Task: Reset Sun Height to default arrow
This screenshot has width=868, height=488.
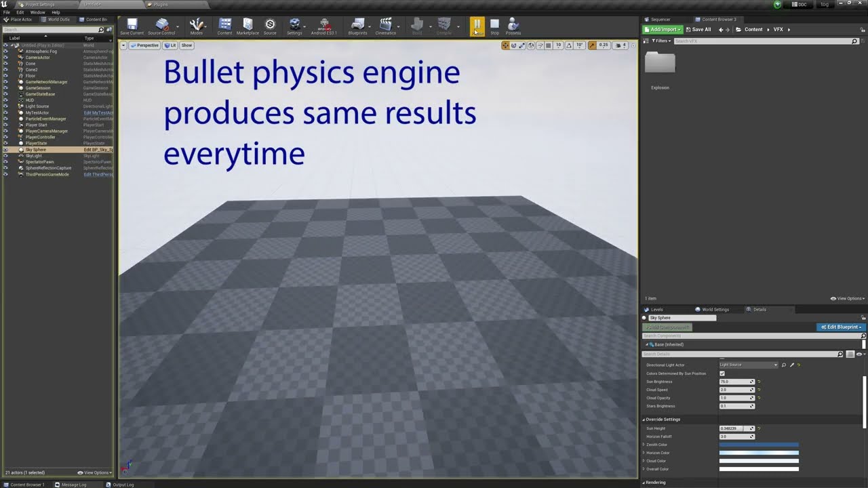Action: pyautogui.click(x=759, y=428)
